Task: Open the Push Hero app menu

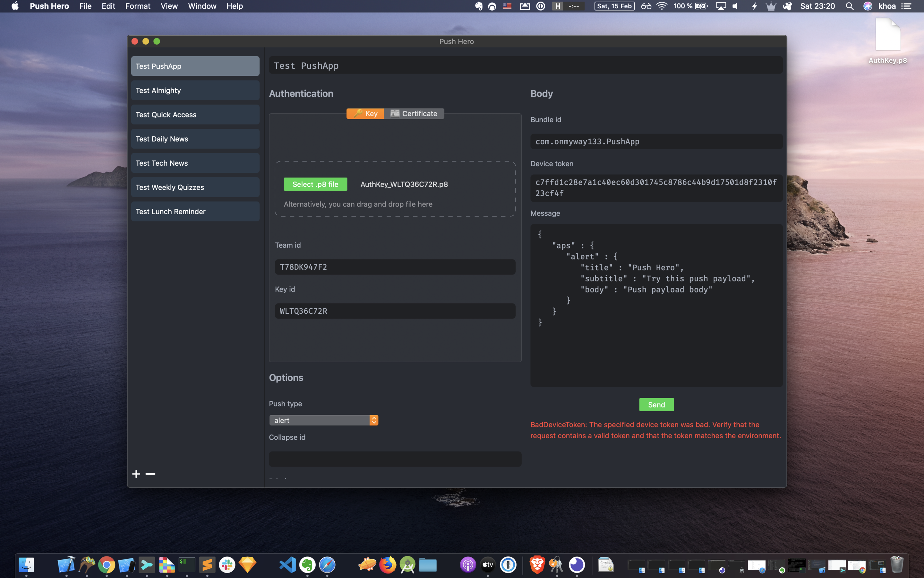Action: pos(49,6)
